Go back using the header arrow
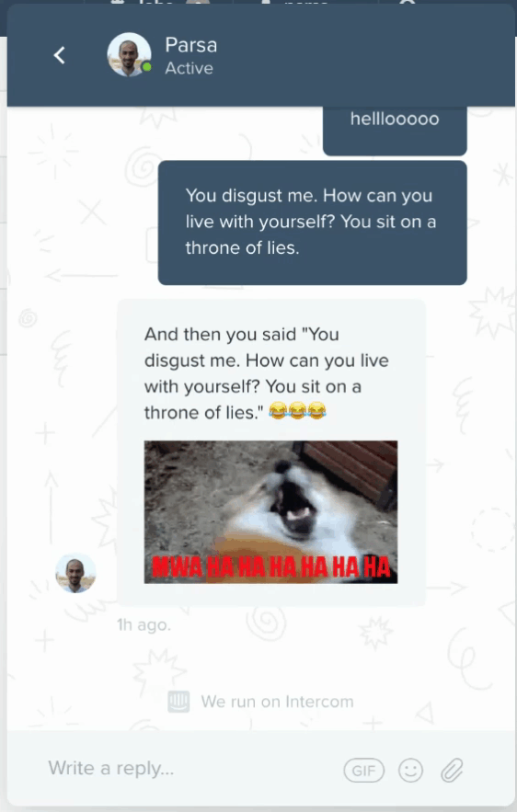517x812 pixels. (60, 55)
